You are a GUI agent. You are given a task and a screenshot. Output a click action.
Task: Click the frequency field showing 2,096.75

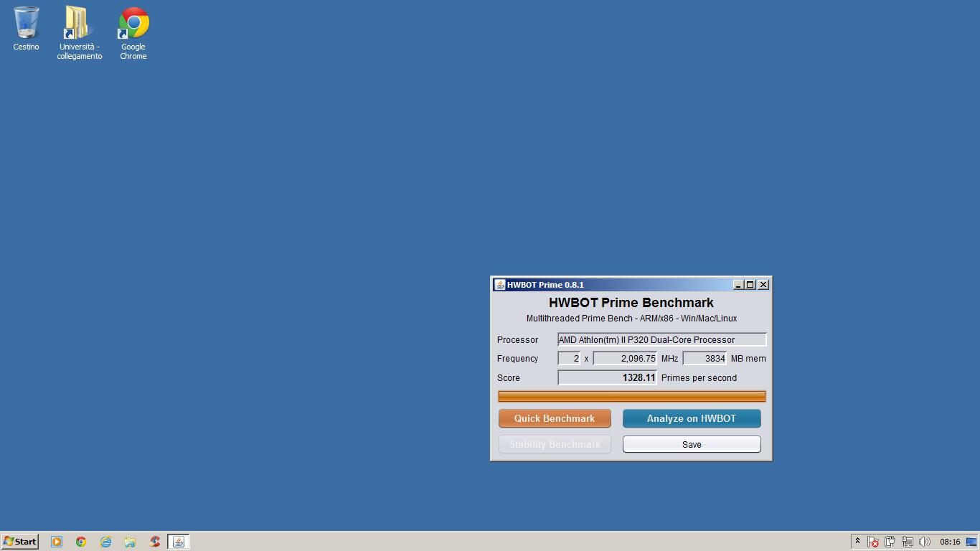[x=625, y=359]
